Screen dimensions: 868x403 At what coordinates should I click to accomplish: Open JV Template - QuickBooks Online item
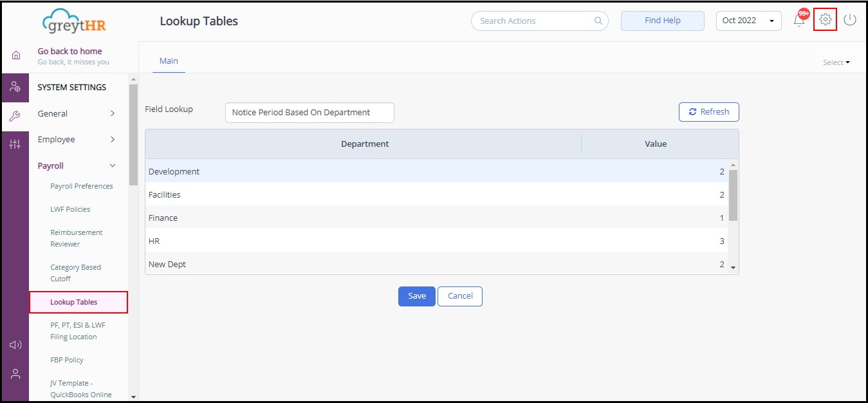coord(81,389)
